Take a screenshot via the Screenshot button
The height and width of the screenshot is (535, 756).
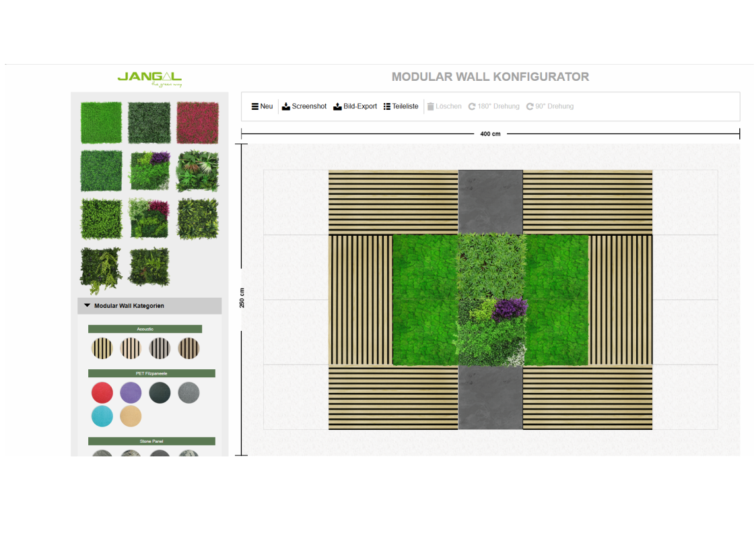(304, 106)
